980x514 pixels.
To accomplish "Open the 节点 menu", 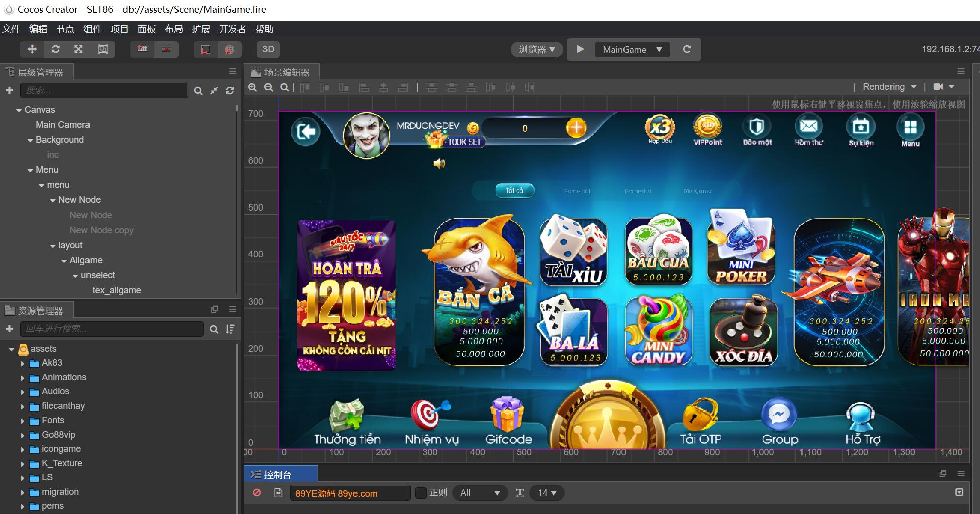I will pos(65,29).
